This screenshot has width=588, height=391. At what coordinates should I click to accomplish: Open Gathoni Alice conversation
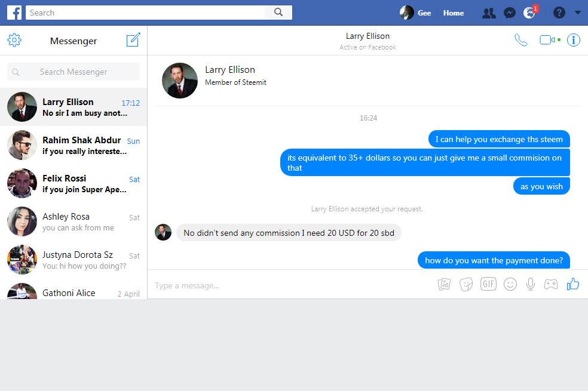[x=73, y=289]
